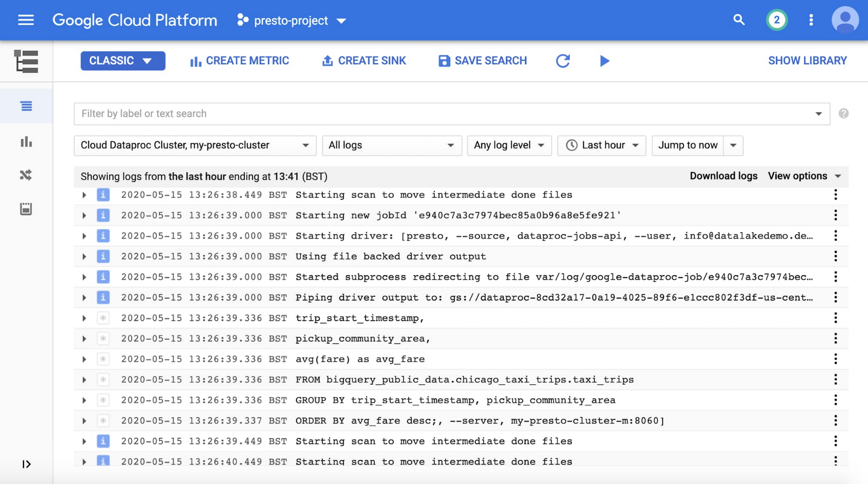Open the Any log level dropdown

coord(508,145)
